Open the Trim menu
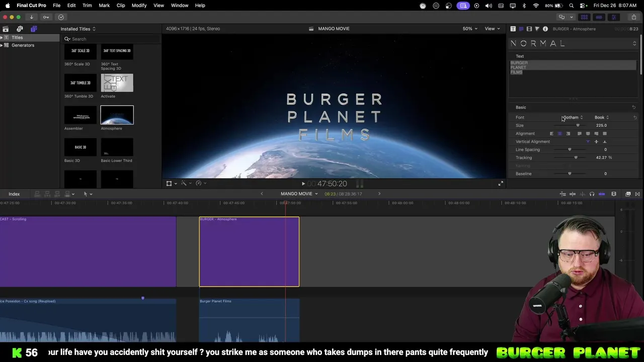644x362 pixels. pyautogui.click(x=87, y=6)
